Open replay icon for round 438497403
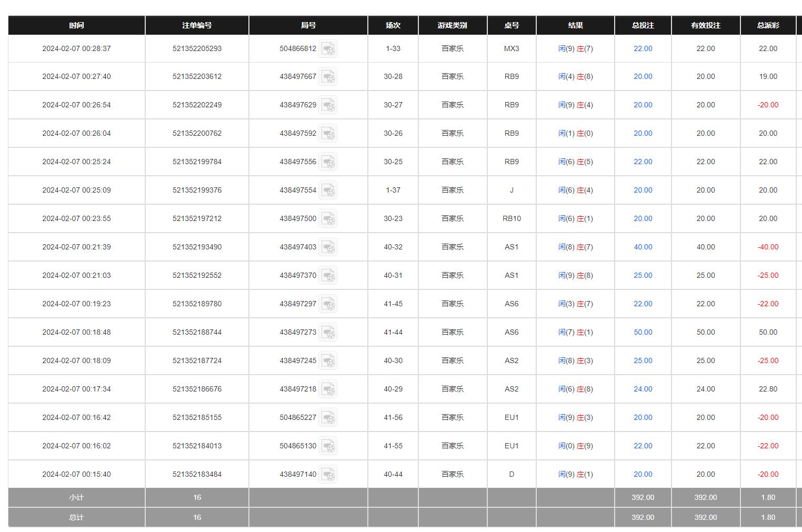 pos(328,247)
